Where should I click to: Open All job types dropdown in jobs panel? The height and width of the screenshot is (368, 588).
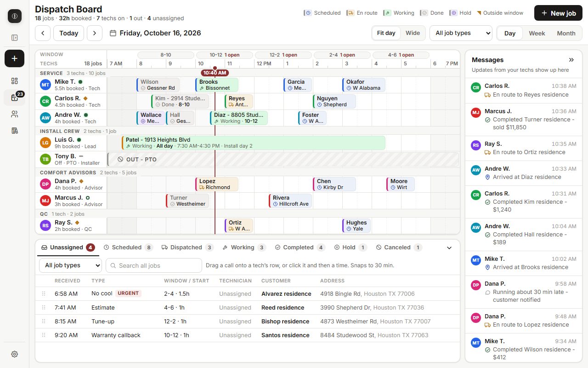[x=71, y=265]
